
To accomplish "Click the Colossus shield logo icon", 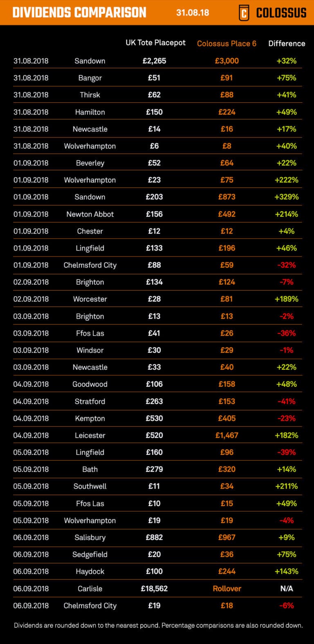I will click(244, 13).
